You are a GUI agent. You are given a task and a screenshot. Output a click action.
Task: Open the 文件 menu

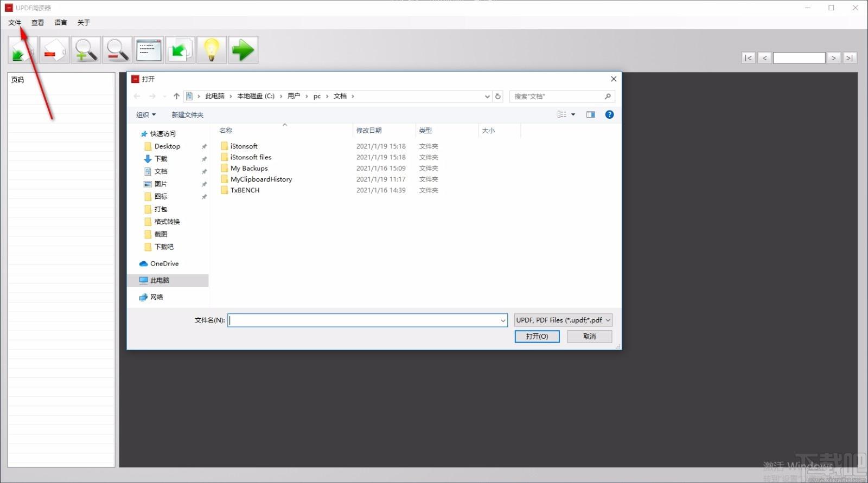click(15, 23)
